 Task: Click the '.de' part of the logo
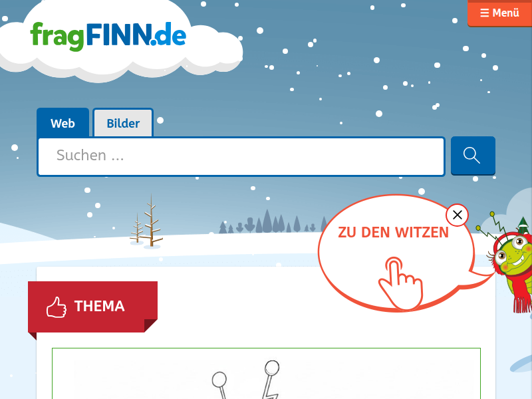click(169, 35)
